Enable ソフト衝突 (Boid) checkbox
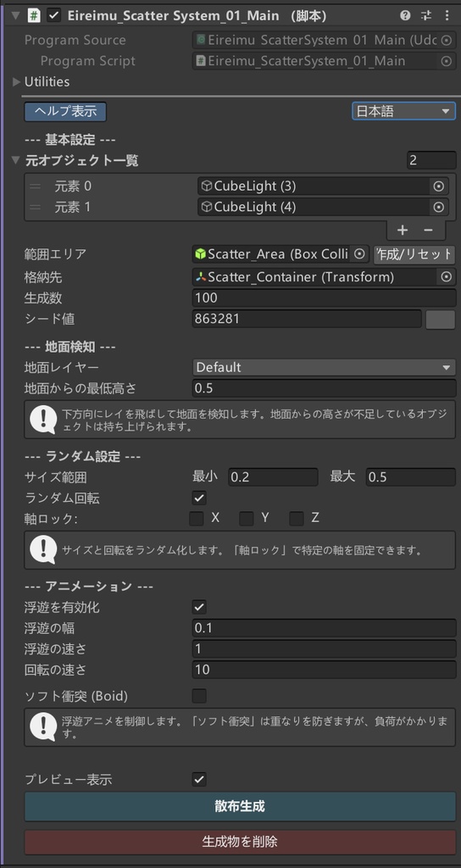461x868 pixels. point(199,696)
